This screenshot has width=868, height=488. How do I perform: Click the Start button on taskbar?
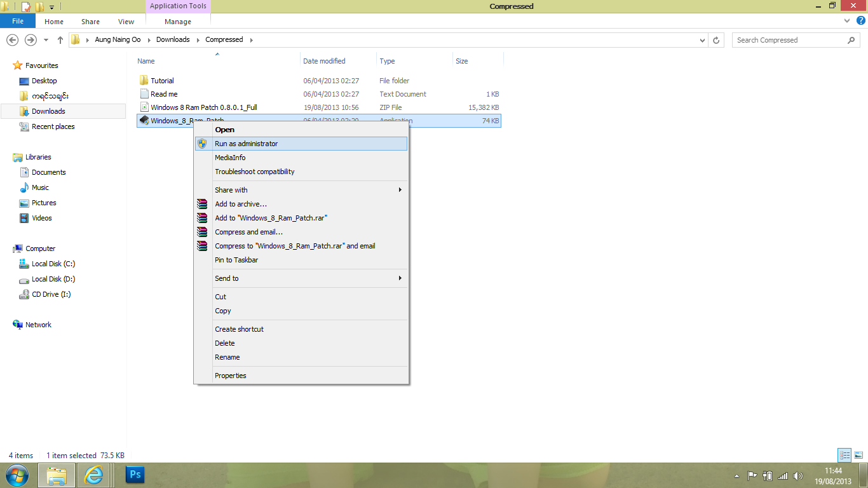[17, 475]
